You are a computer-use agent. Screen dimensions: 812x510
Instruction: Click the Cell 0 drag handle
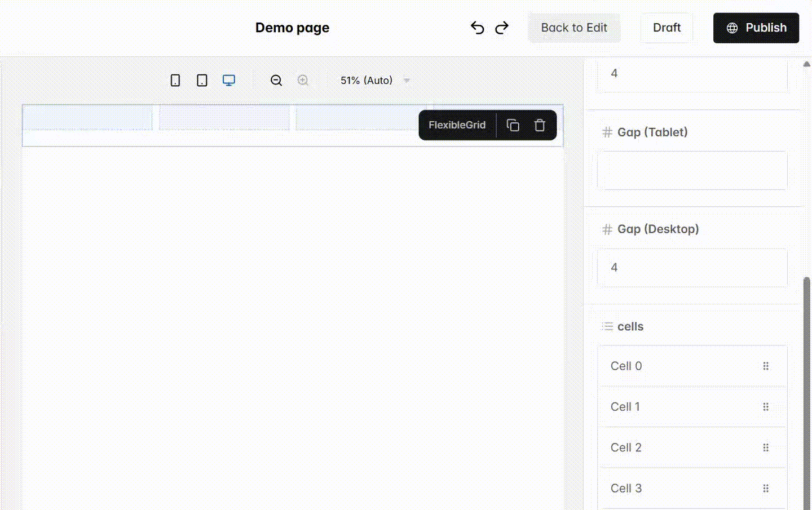(765, 366)
